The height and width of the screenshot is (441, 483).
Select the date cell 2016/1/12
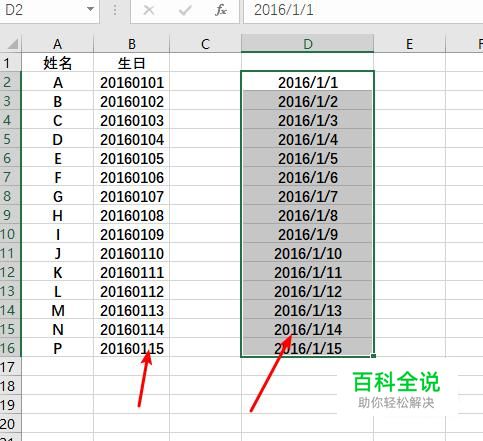pos(308,291)
